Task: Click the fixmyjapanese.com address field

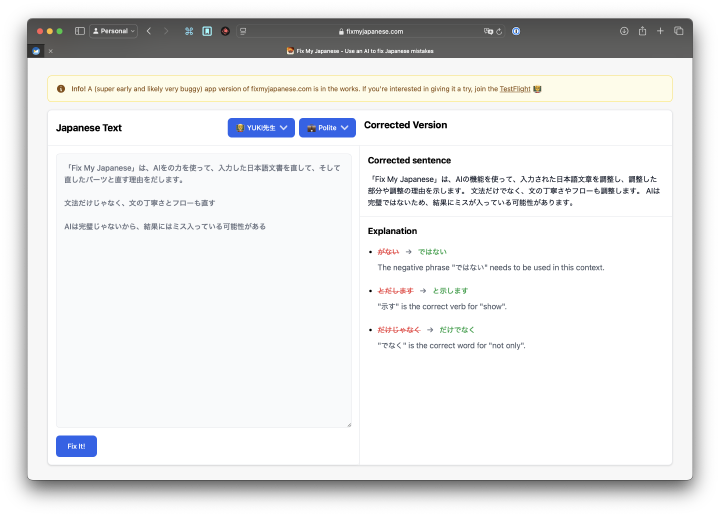Action: [x=371, y=31]
